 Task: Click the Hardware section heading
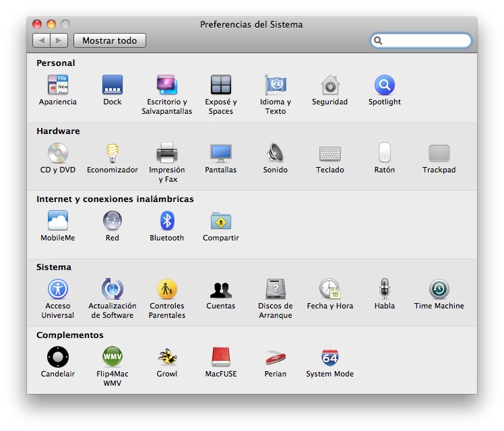58,131
